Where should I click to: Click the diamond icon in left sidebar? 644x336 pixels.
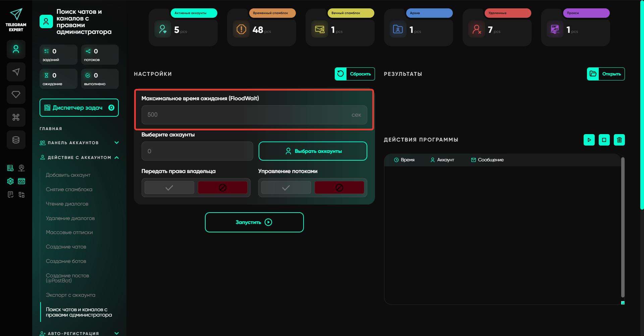[x=16, y=95]
